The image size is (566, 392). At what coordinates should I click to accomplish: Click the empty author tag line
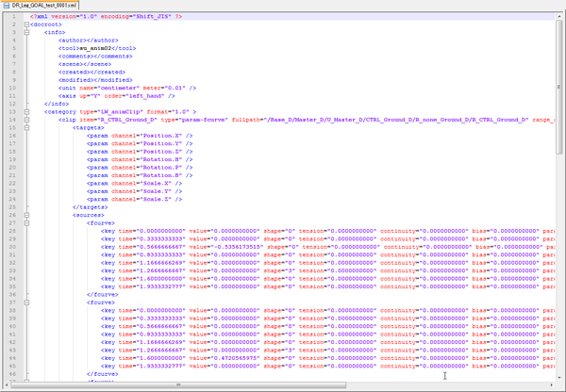click(89, 41)
